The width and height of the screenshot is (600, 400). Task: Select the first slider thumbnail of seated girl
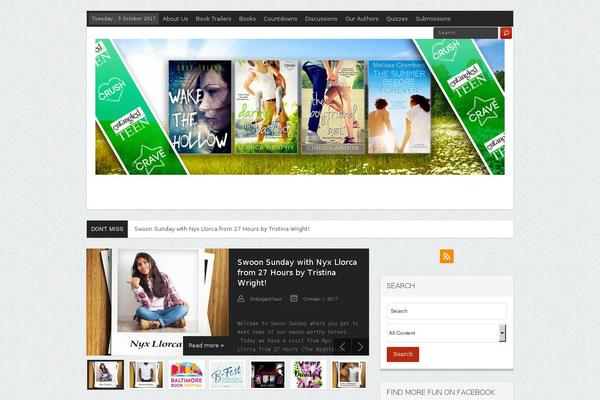click(x=106, y=375)
